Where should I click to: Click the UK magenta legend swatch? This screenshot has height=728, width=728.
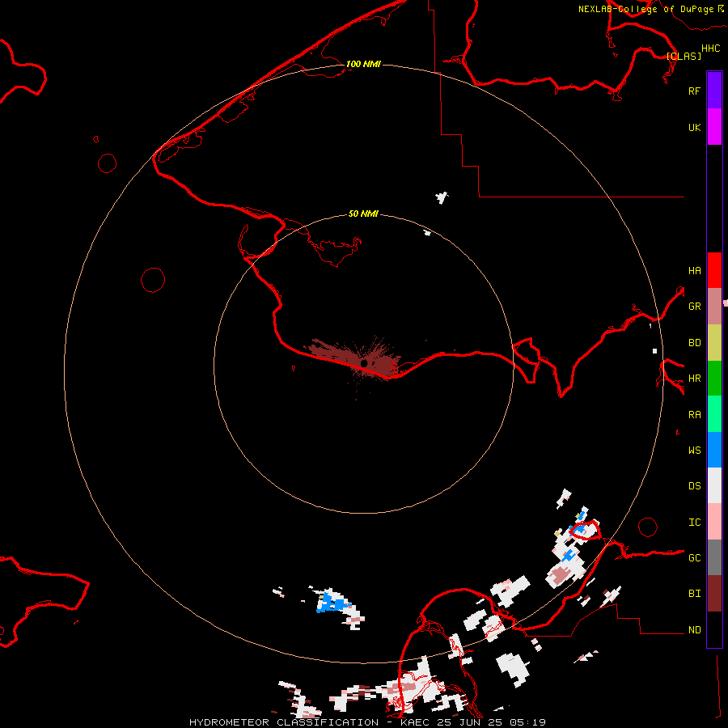[714, 127]
